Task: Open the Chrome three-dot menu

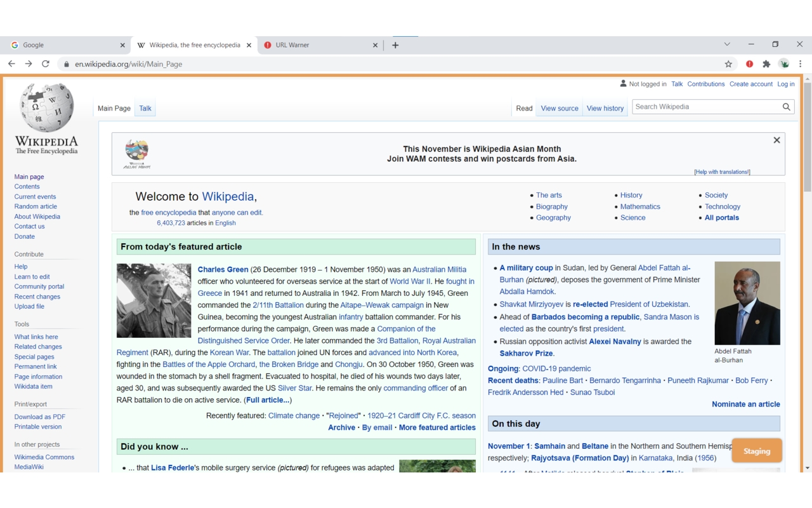Action: pyautogui.click(x=801, y=63)
